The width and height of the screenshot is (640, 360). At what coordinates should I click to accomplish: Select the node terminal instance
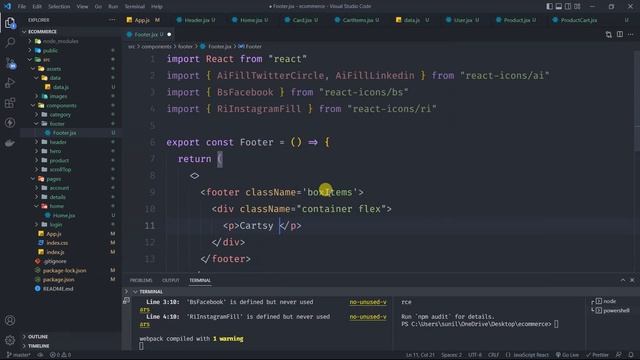click(x=605, y=301)
